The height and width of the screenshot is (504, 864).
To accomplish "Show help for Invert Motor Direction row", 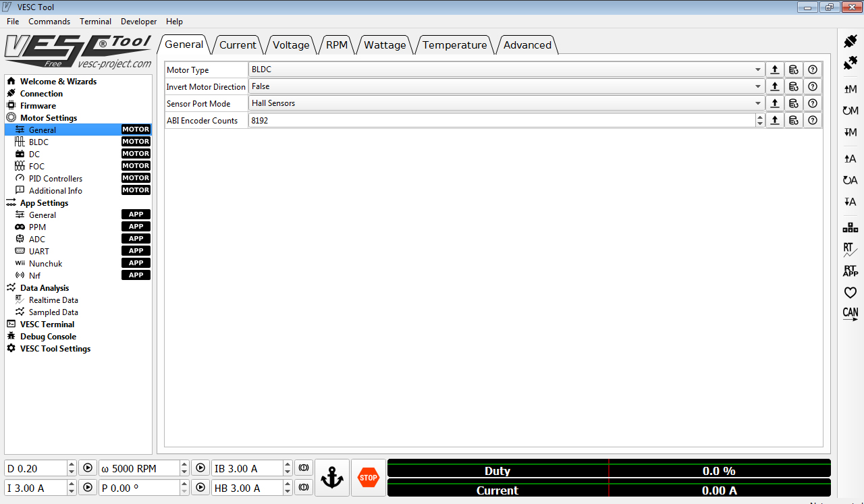I will [813, 86].
